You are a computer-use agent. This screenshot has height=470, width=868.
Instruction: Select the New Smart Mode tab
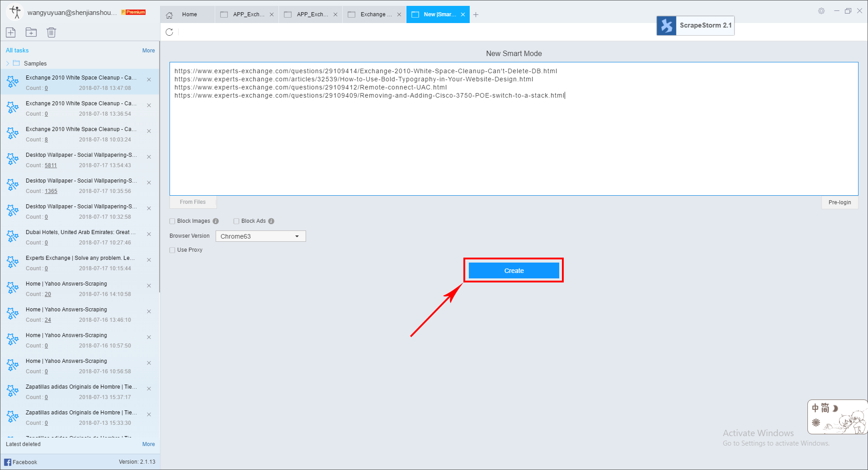pyautogui.click(x=438, y=14)
